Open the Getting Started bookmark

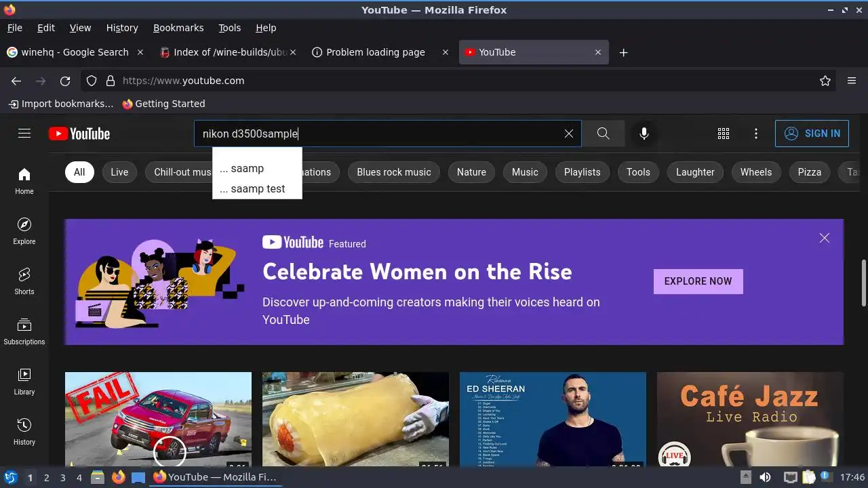(163, 104)
